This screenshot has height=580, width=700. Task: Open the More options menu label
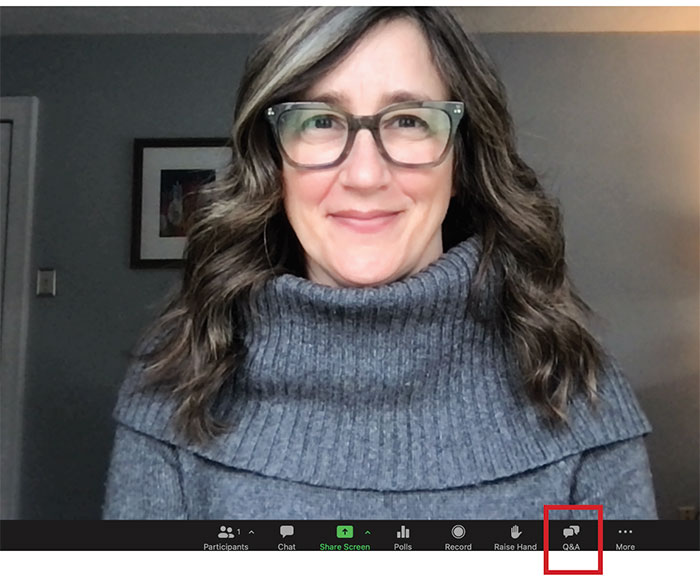click(625, 547)
